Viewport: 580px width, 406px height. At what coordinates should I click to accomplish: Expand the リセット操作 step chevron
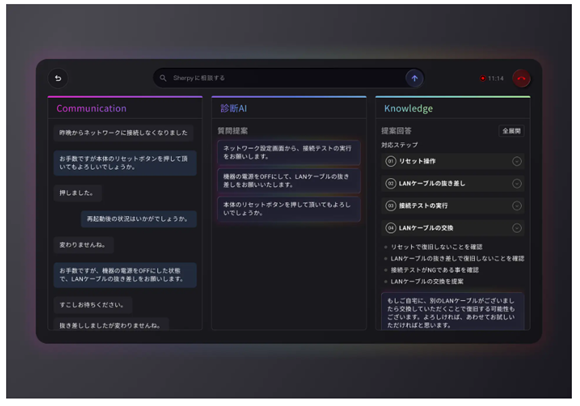pos(517,161)
